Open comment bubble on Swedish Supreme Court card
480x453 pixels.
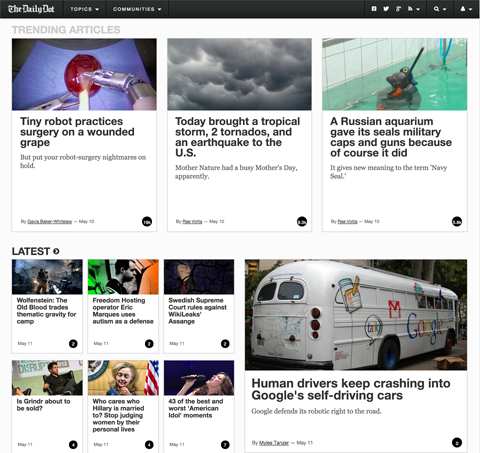(225, 344)
